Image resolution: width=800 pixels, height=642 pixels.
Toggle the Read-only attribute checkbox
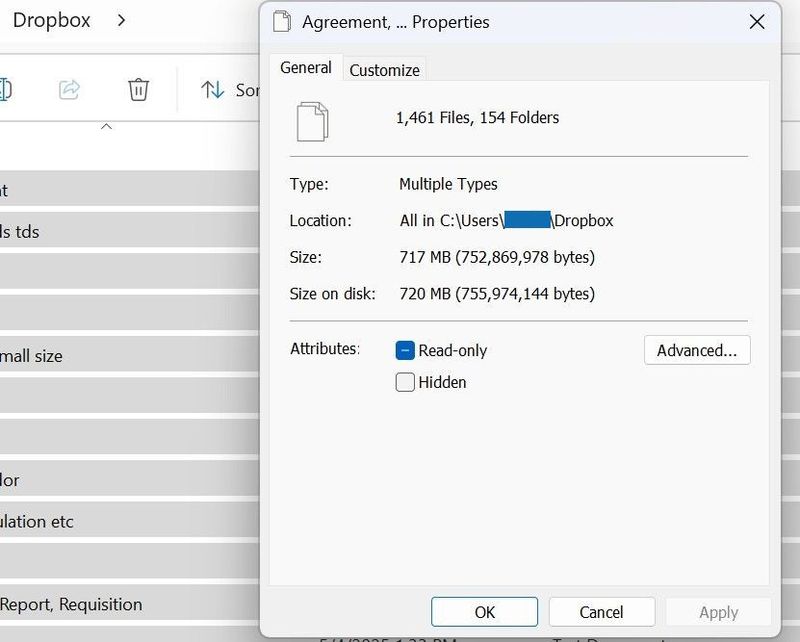pyautogui.click(x=405, y=350)
